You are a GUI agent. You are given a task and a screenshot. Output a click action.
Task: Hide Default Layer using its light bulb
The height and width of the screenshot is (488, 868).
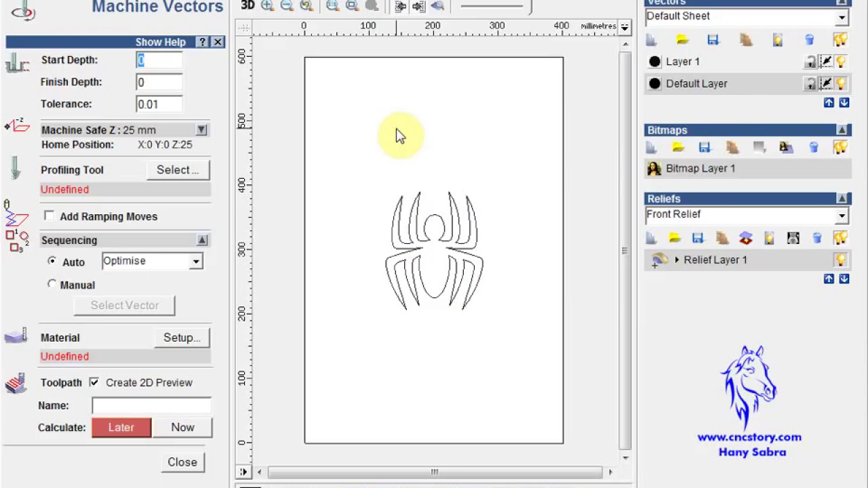[841, 84]
